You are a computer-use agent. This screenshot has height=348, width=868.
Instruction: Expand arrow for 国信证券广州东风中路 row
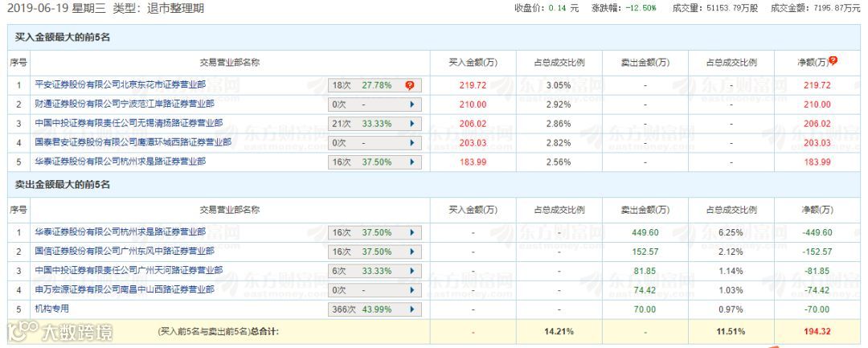tap(411, 252)
